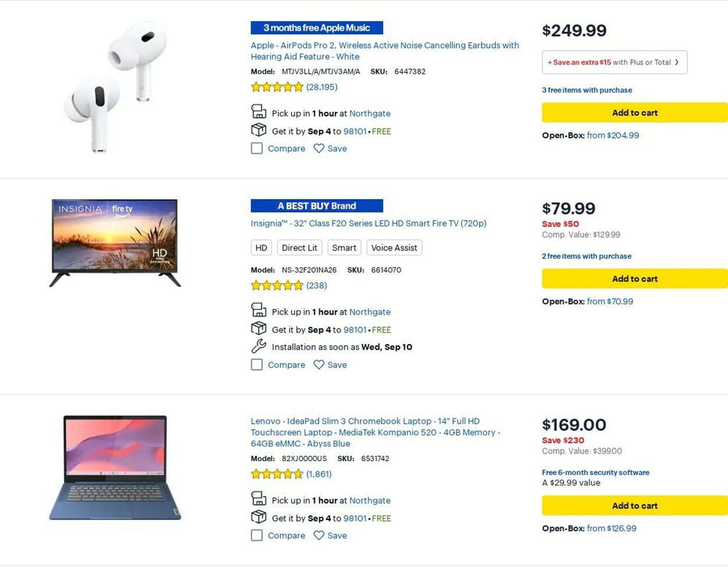Open AirPods Open-Box from $204.99 link

coord(613,135)
